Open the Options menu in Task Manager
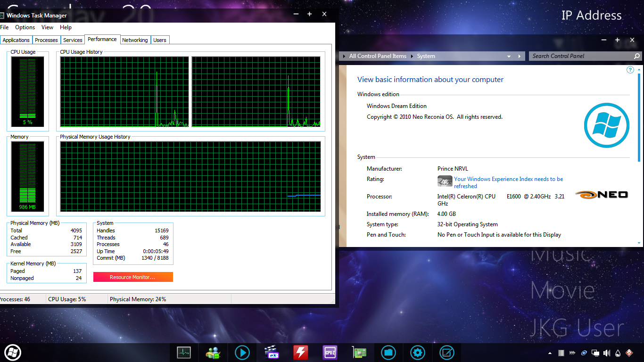Viewport: 644px width, 362px height. pos(25,27)
